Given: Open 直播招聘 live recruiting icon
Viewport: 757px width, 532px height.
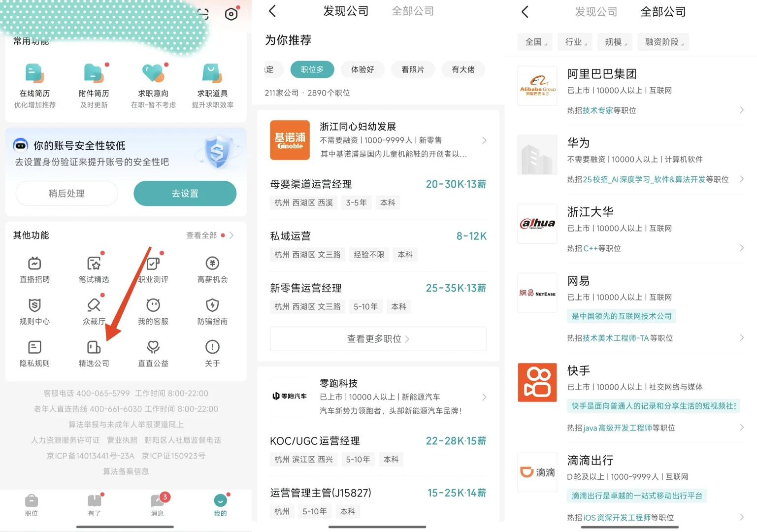Looking at the screenshot, I should (x=34, y=264).
